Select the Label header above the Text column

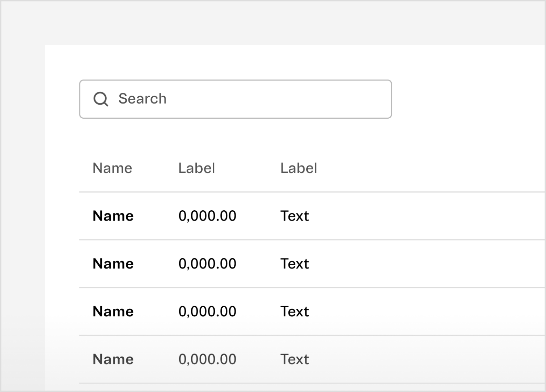pyautogui.click(x=299, y=168)
